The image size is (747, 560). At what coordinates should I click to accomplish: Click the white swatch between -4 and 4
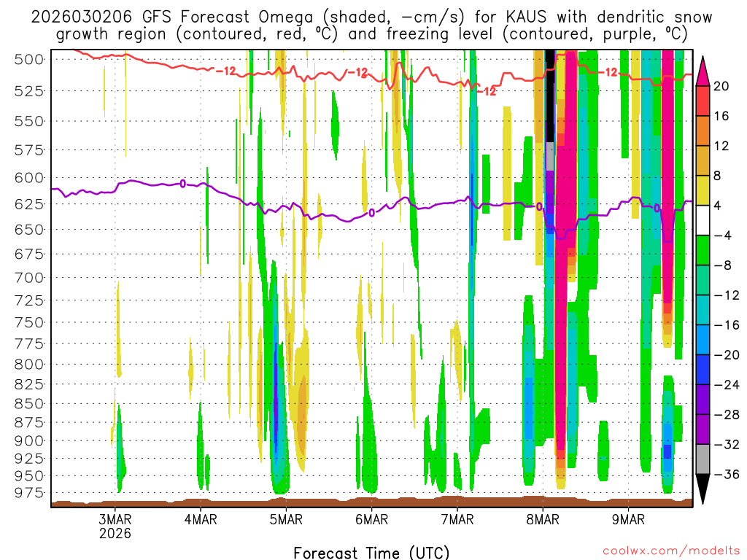(x=703, y=220)
